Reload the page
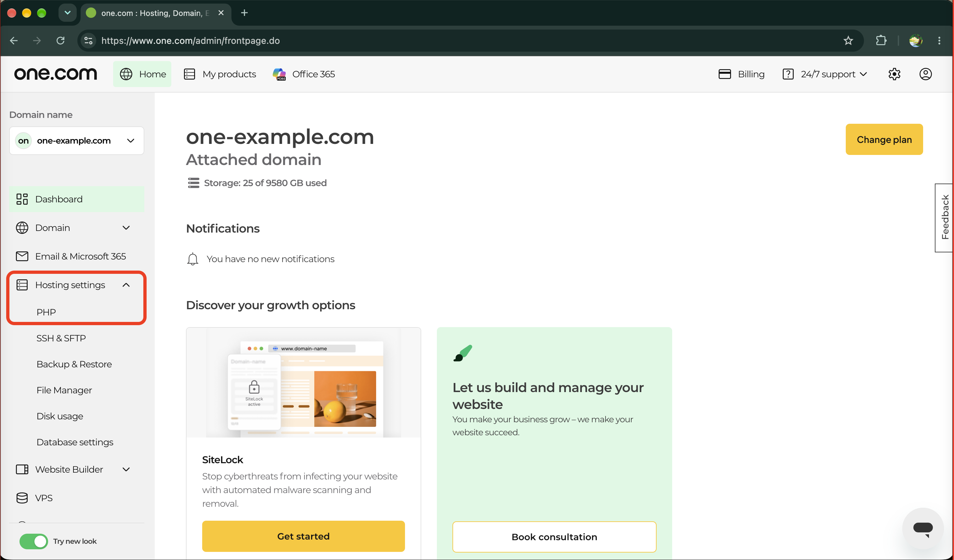Screen dimensions: 954x560 pyautogui.click(x=60, y=41)
